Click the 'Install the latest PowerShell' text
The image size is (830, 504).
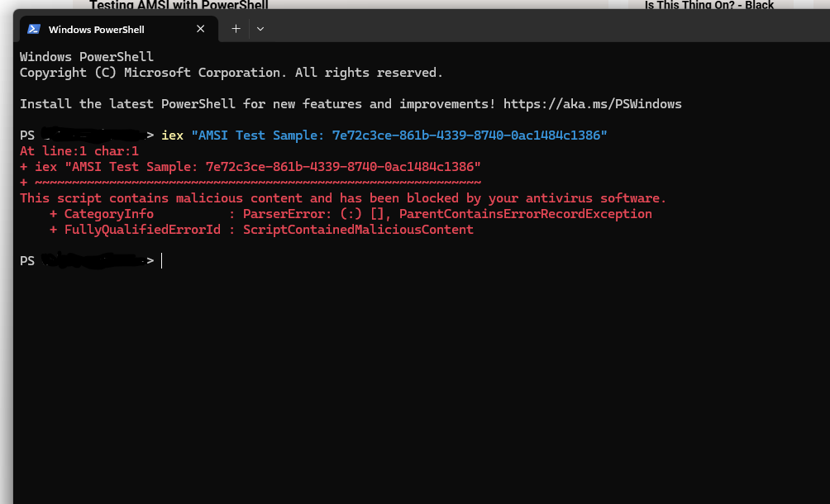[127, 104]
